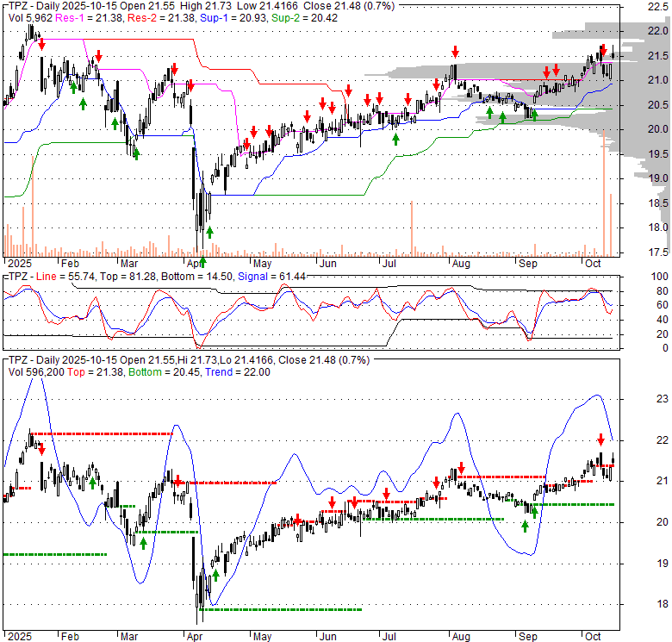Click "Open 21.55" in the top chart header
The width and height of the screenshot is (672, 642).
[x=149, y=6]
